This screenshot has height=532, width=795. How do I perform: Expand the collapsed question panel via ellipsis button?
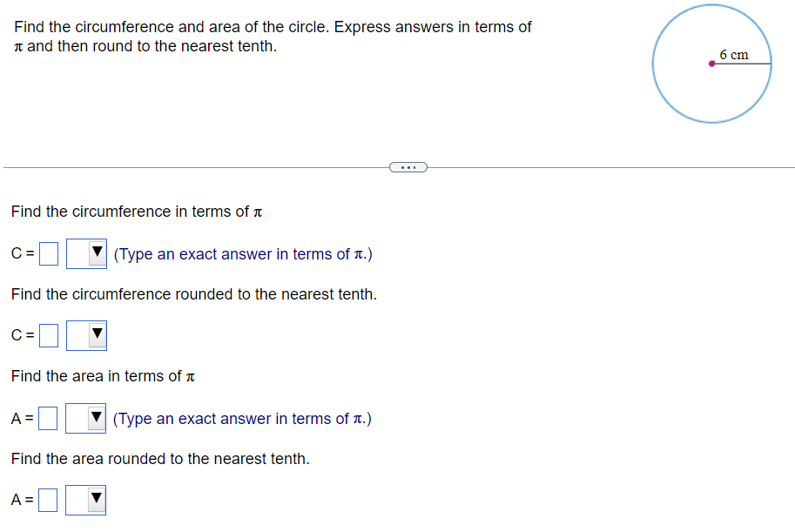408,166
